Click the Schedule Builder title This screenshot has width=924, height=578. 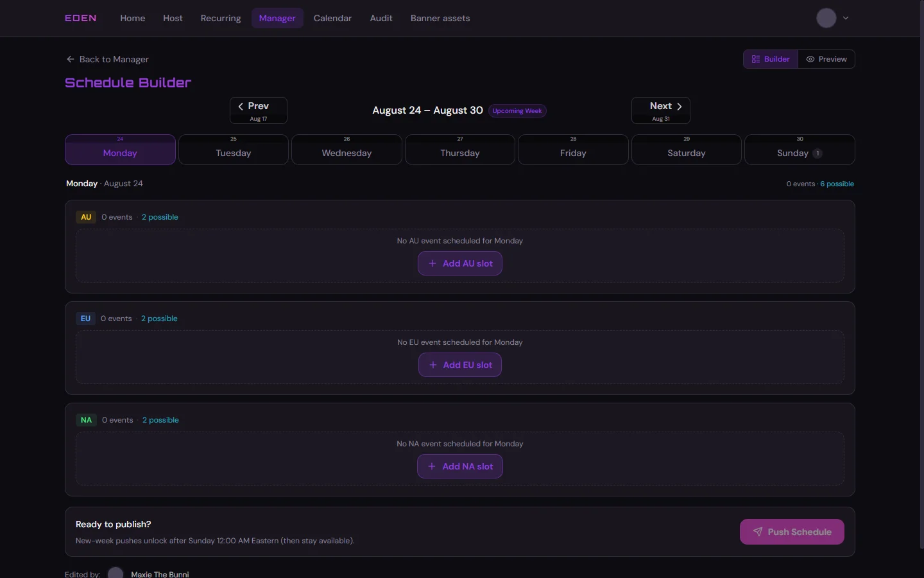click(x=128, y=83)
